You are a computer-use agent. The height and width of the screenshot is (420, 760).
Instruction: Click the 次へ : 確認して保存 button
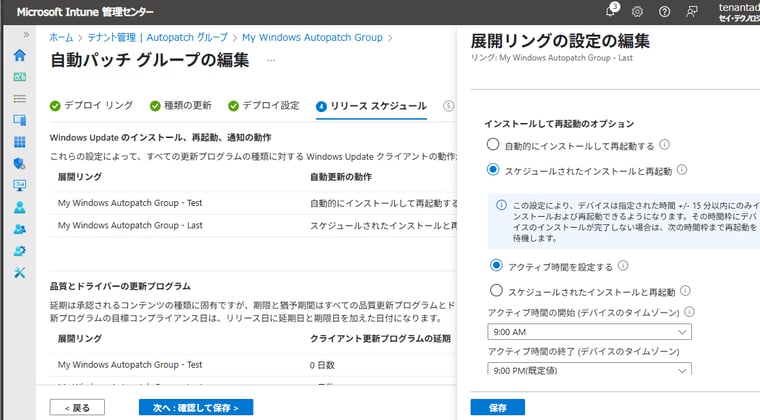coord(196,407)
